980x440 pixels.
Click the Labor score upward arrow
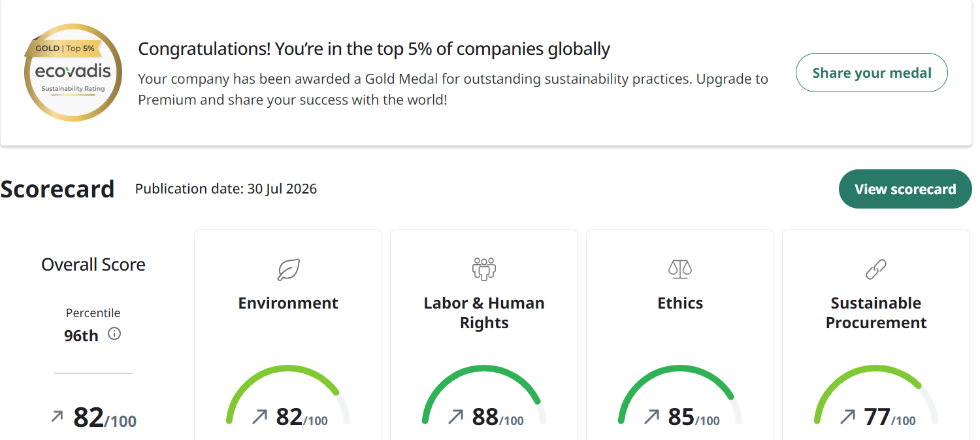[x=456, y=416]
